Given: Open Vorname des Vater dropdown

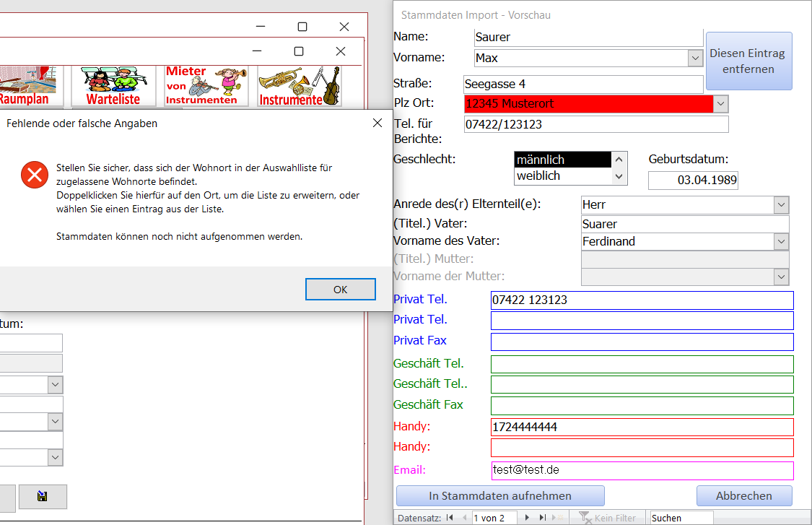Looking at the screenshot, I should tap(781, 242).
